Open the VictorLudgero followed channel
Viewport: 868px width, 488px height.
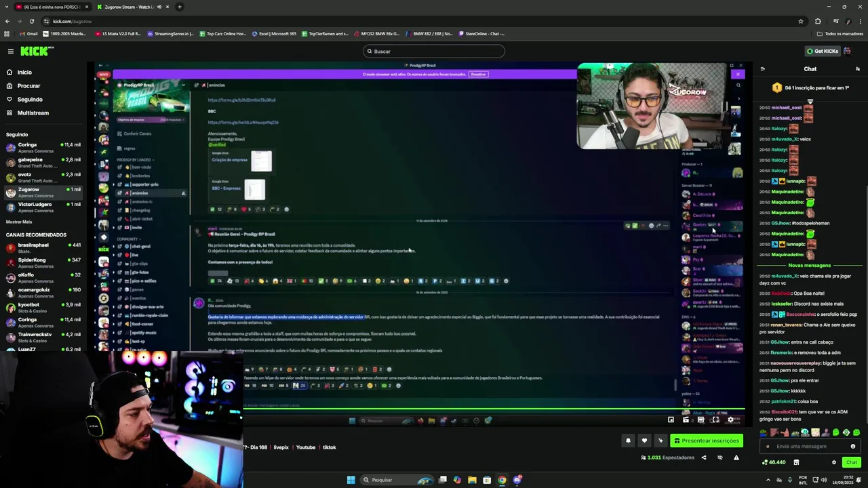[x=43, y=207]
